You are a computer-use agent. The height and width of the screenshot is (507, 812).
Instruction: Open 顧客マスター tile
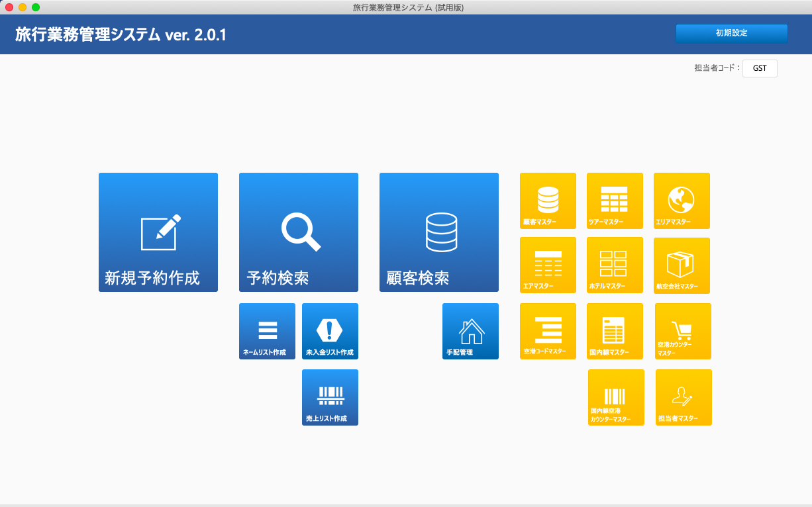pyautogui.click(x=548, y=201)
